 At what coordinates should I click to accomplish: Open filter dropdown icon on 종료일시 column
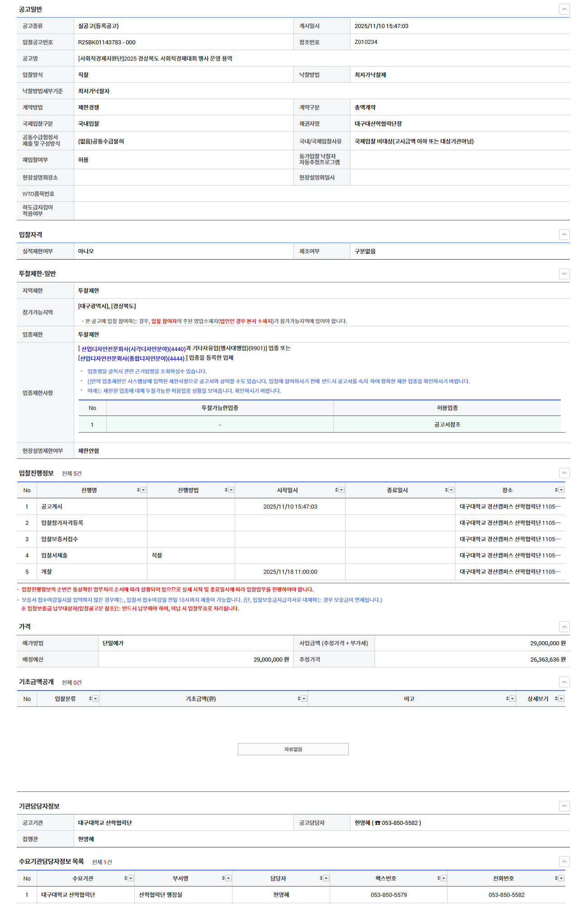coord(451,490)
